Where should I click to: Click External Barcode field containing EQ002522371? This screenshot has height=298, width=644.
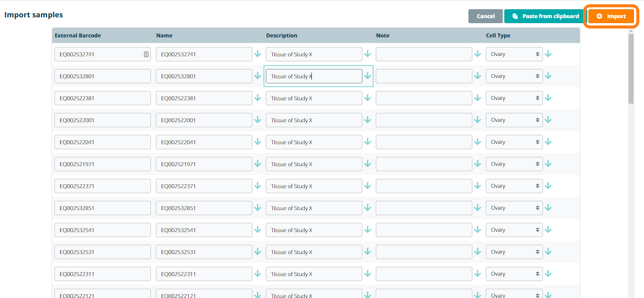click(102, 186)
